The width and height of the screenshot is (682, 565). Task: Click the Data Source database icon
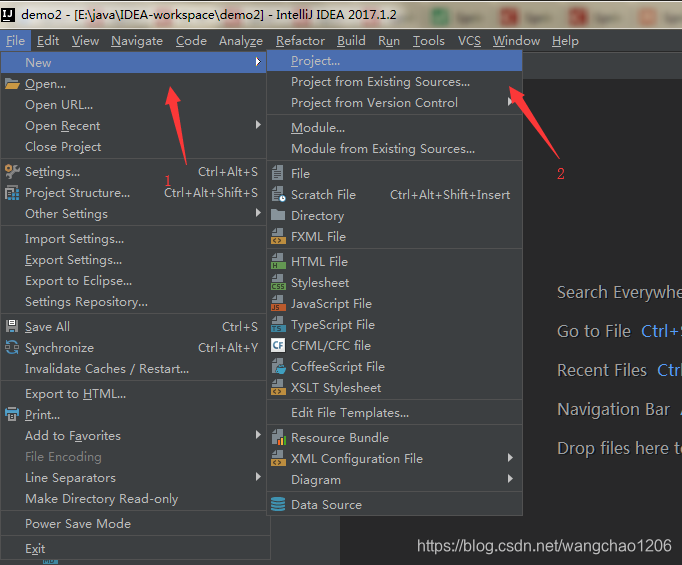(x=278, y=504)
